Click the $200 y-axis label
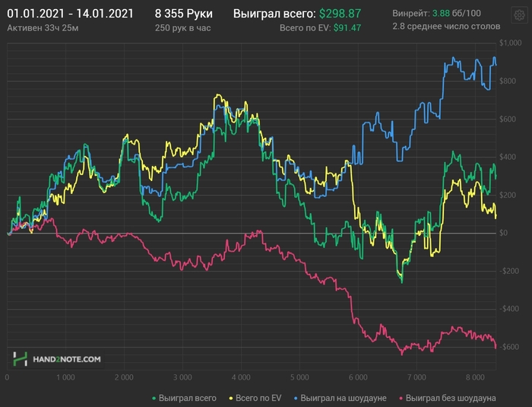This screenshot has height=407, width=532. (x=508, y=195)
